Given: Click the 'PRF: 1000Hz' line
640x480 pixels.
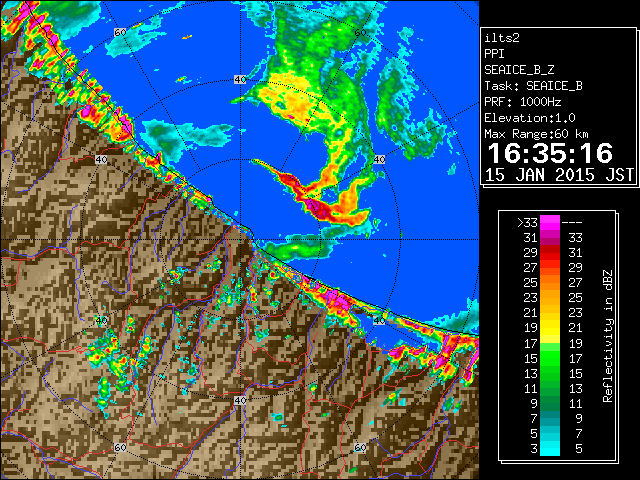Looking at the screenshot, I should coord(522,102).
